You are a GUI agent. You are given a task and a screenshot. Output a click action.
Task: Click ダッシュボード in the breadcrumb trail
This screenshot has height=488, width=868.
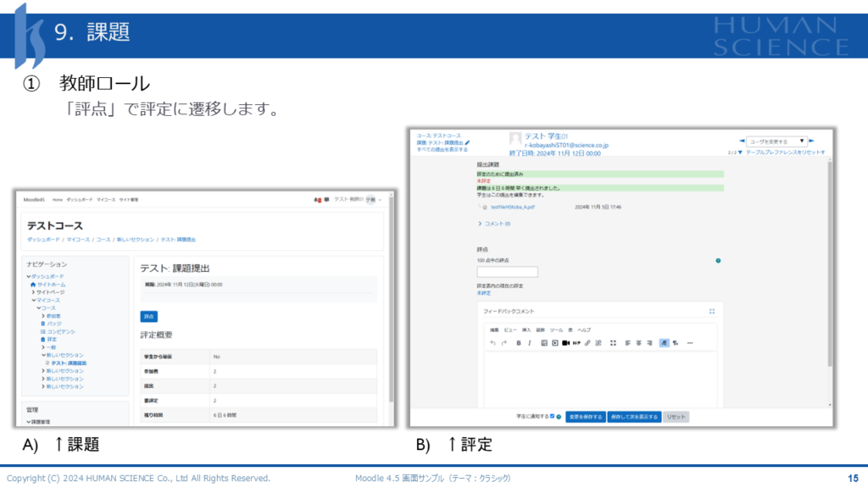43,240
